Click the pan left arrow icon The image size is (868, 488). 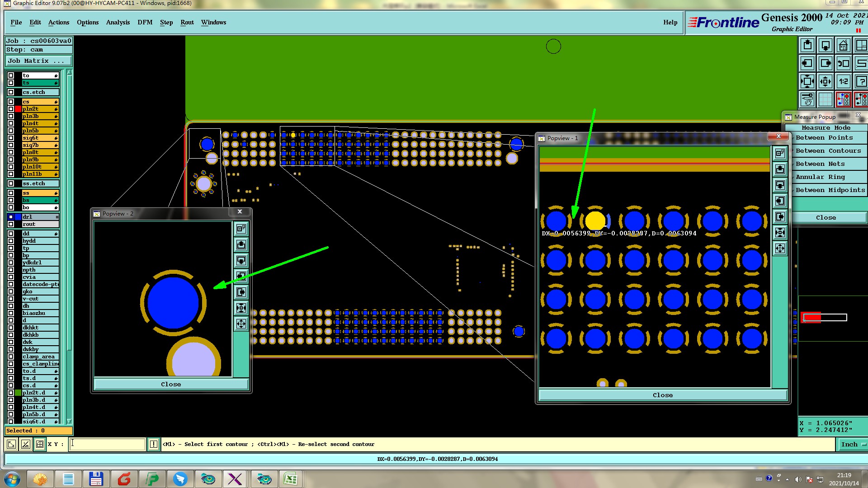coord(807,64)
